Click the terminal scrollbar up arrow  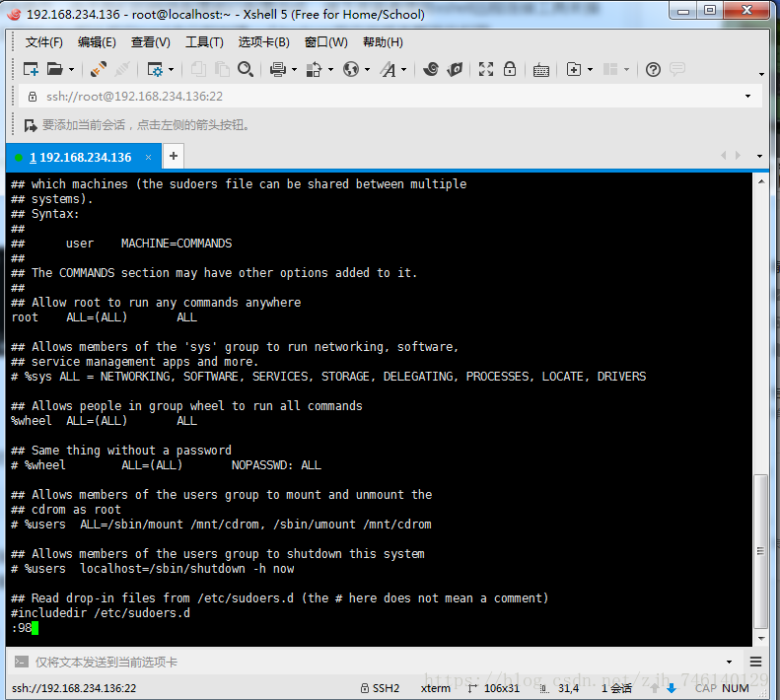point(761,182)
